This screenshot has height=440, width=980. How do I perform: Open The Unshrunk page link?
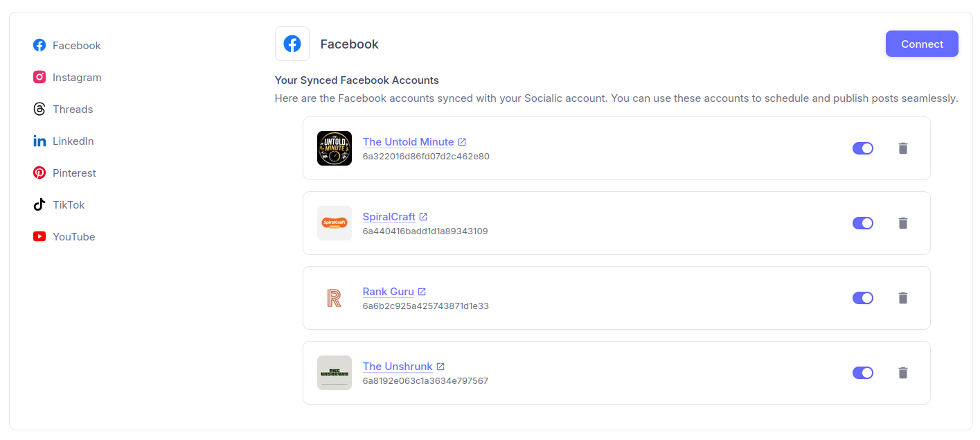(x=398, y=367)
